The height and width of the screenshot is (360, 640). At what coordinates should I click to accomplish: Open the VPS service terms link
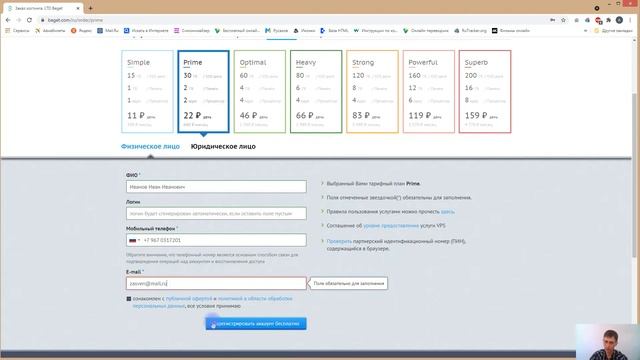(391, 225)
